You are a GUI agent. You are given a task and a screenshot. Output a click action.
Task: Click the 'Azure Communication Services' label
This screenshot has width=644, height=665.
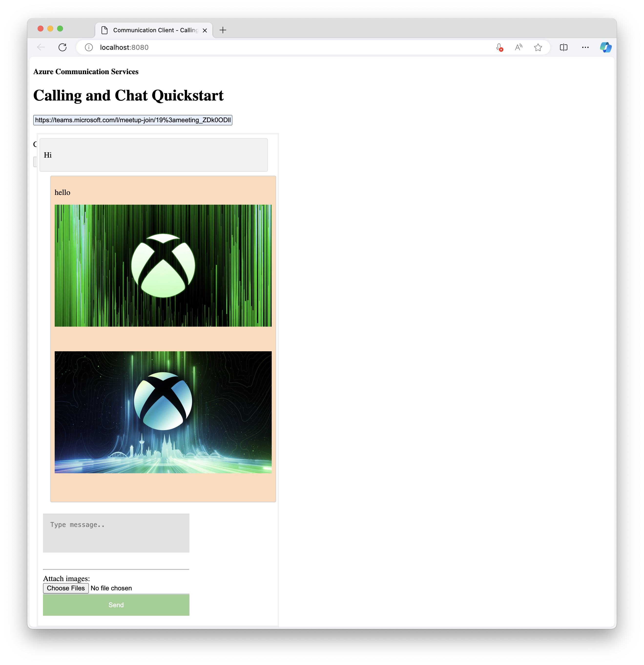pos(85,71)
